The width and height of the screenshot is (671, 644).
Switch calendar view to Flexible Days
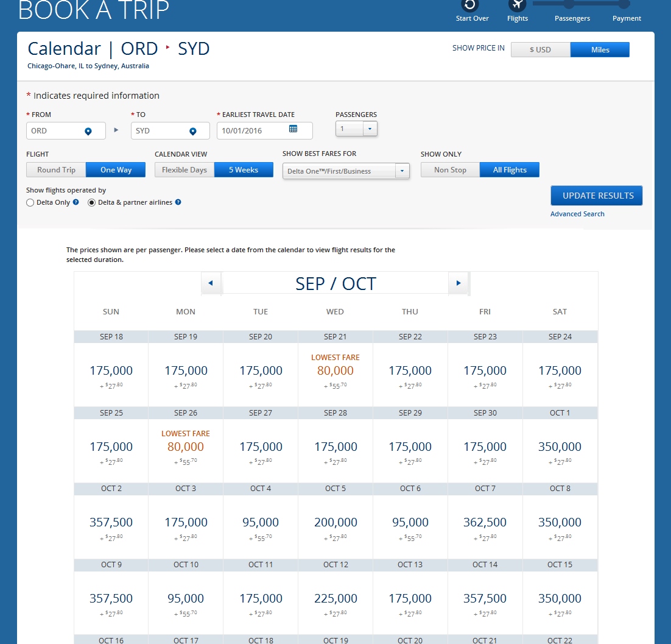pyautogui.click(x=184, y=170)
